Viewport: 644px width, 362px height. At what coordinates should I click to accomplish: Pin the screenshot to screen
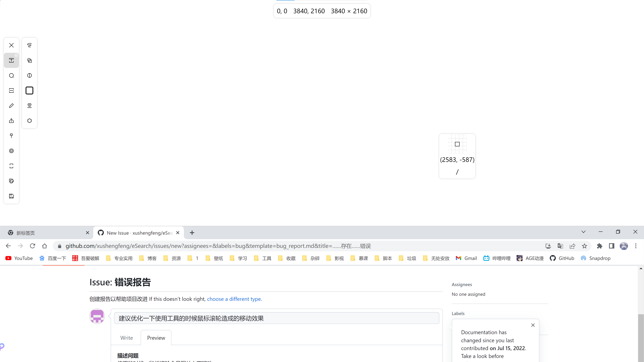(12, 136)
